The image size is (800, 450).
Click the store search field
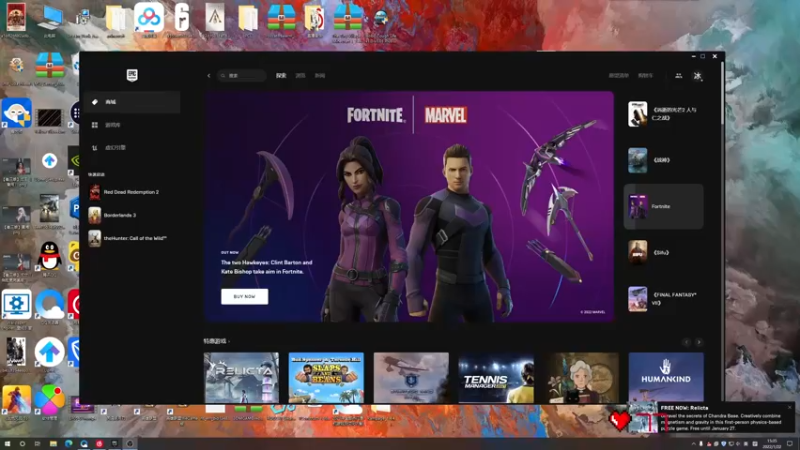pos(242,76)
